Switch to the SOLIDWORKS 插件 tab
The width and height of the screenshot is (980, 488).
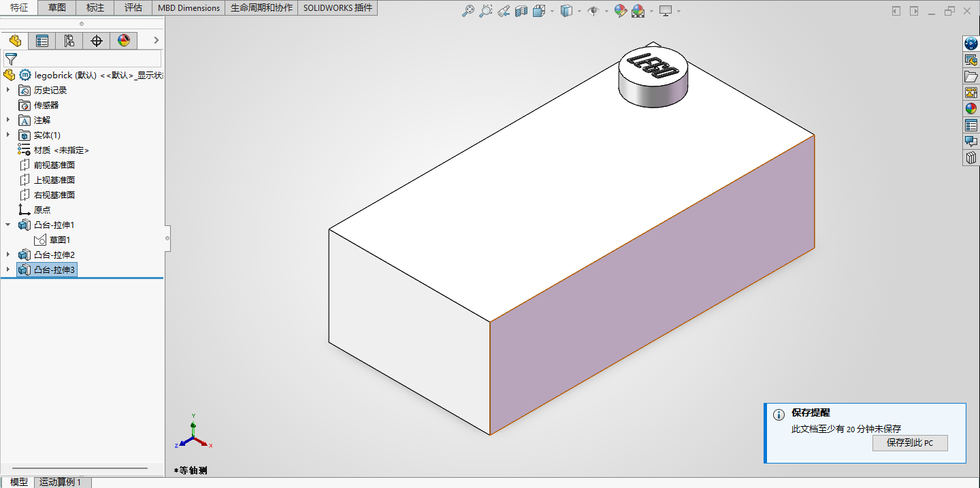338,8
